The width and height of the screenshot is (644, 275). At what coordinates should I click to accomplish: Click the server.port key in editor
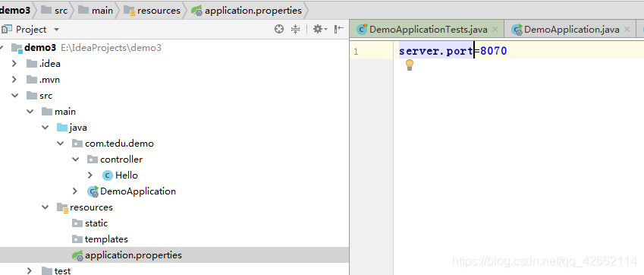point(435,51)
